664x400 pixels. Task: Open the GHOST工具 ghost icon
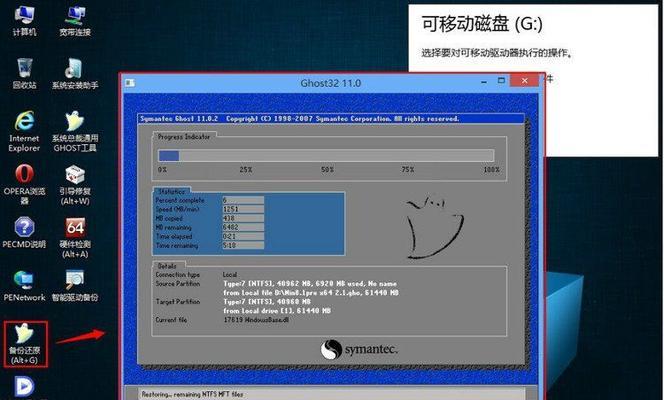75,131
